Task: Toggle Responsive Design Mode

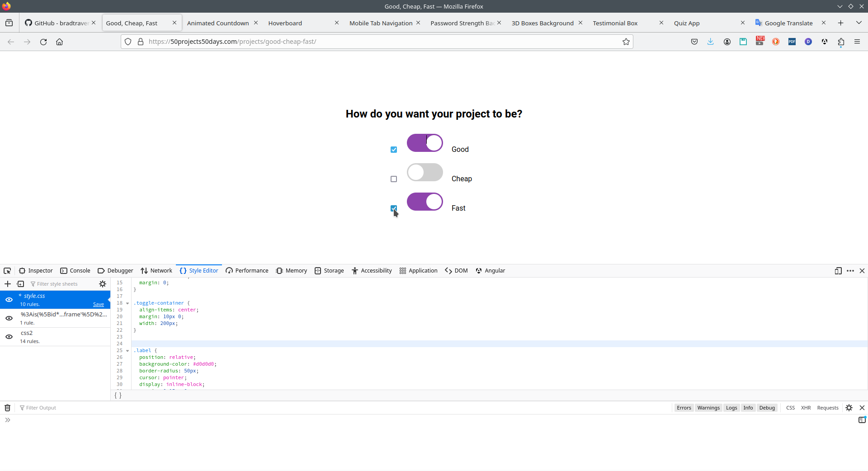Action: coord(838,271)
